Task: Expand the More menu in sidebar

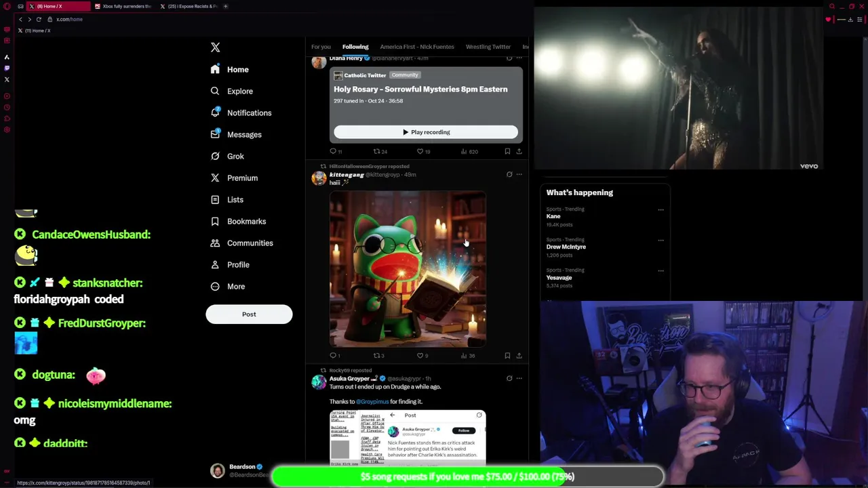Action: (x=228, y=286)
